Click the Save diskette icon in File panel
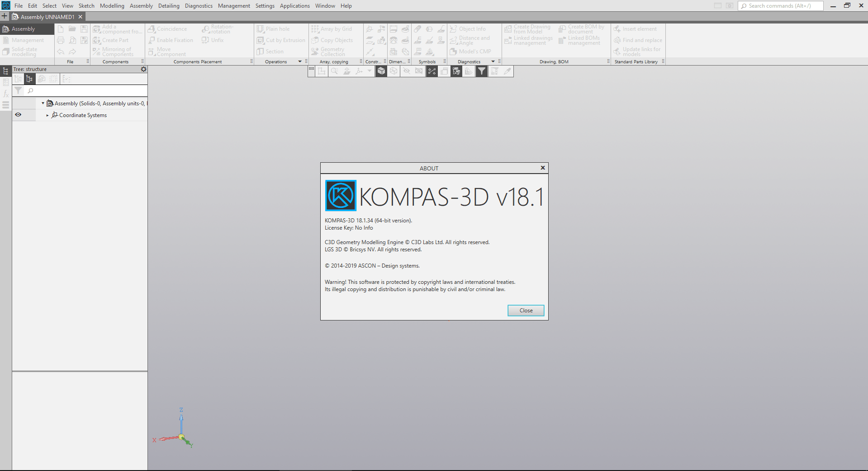Screen dimensions: 868x471 pos(84,29)
